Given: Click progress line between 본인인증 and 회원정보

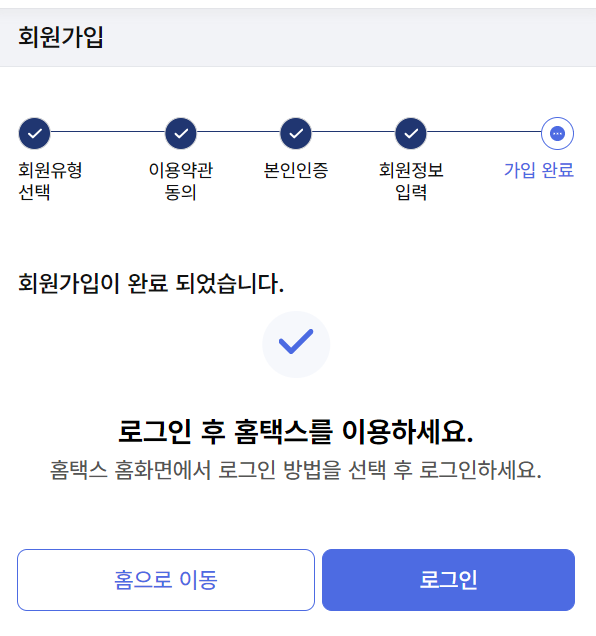Looking at the screenshot, I should (353, 132).
